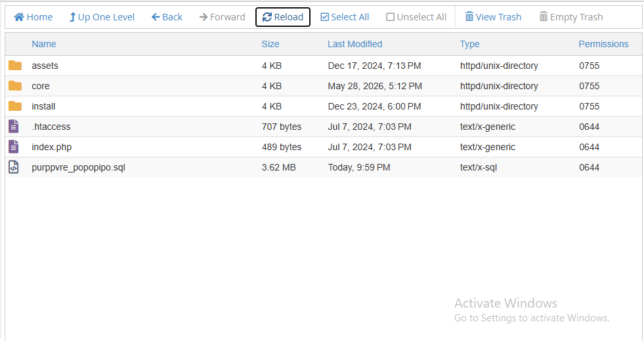Navigate Back in file manager
The image size is (644, 341).
point(167,17)
